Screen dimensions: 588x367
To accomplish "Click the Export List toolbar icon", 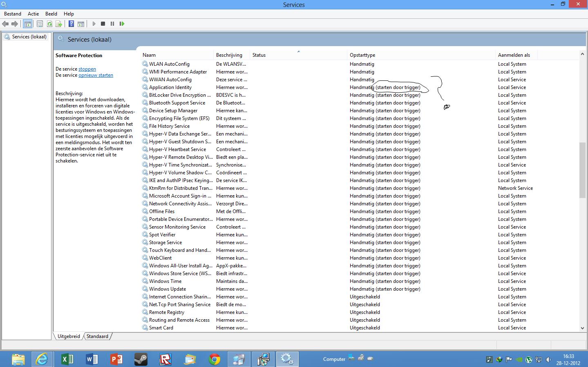I will pyautogui.click(x=59, y=24).
